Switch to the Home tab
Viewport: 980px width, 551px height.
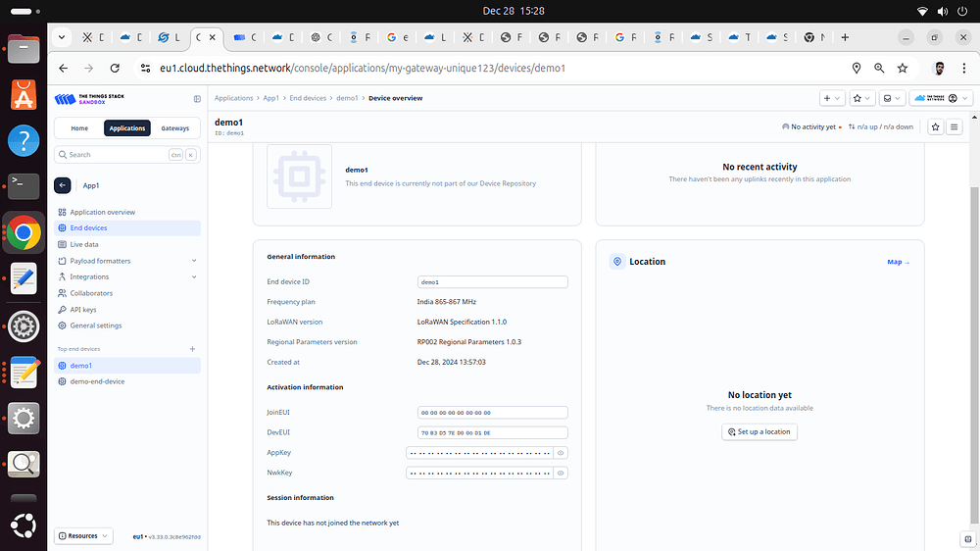79,128
